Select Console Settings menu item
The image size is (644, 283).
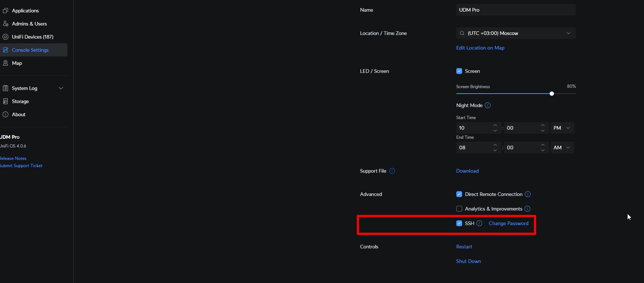click(34, 50)
